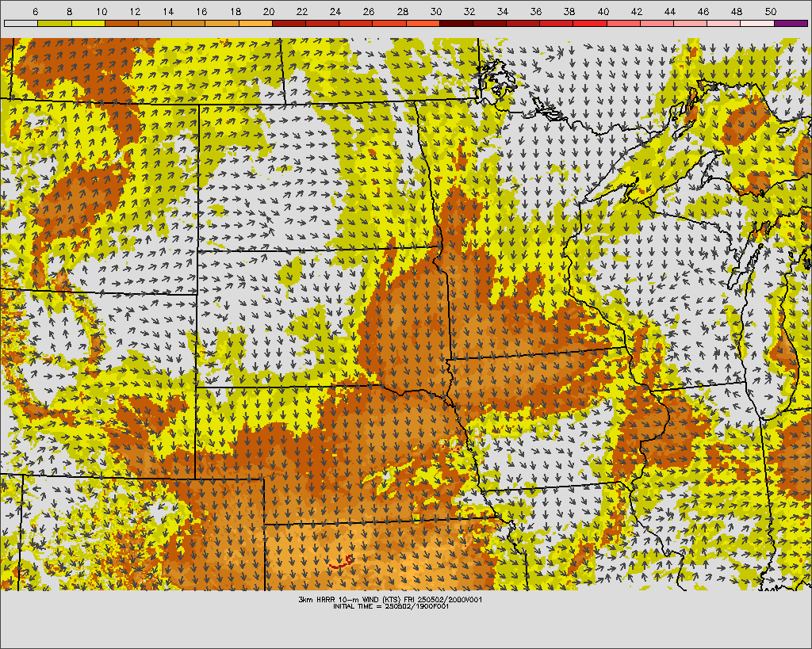Select the colorbar number '50'
The width and height of the screenshot is (812, 649).
pyautogui.click(x=770, y=11)
